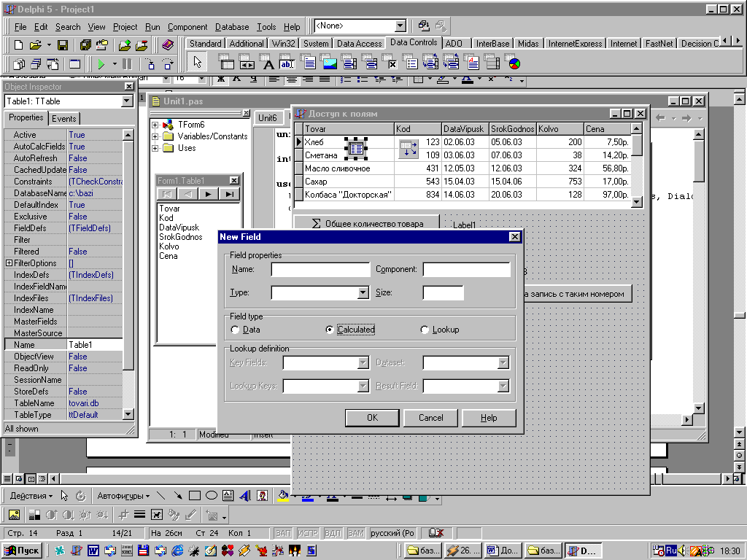Open the Run dropdown arrow next to play
This screenshot has height=560, width=747.
coord(115,63)
